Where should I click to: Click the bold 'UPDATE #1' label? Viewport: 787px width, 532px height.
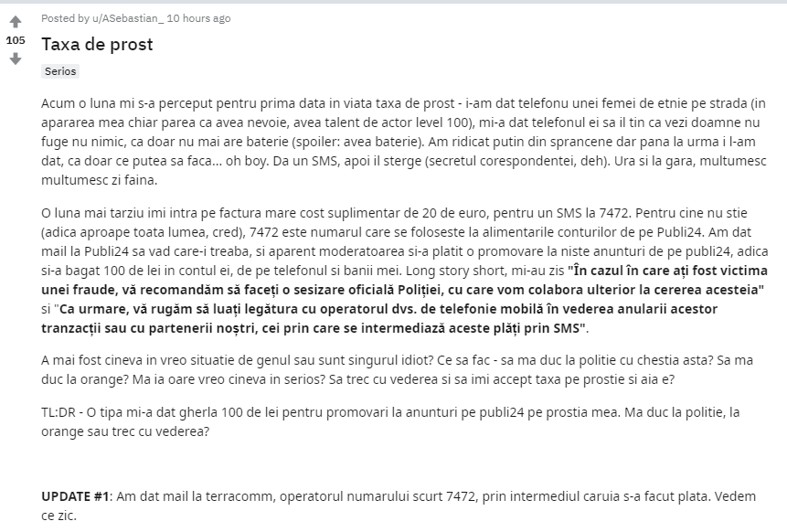75,496
